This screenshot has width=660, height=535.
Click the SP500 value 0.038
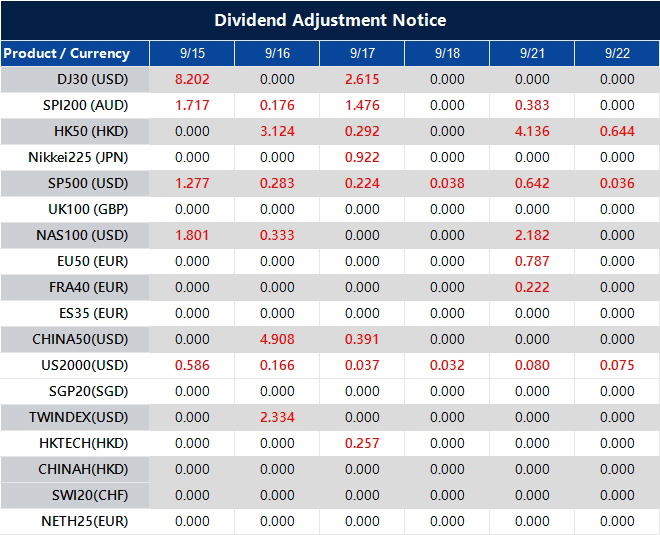coord(447,184)
